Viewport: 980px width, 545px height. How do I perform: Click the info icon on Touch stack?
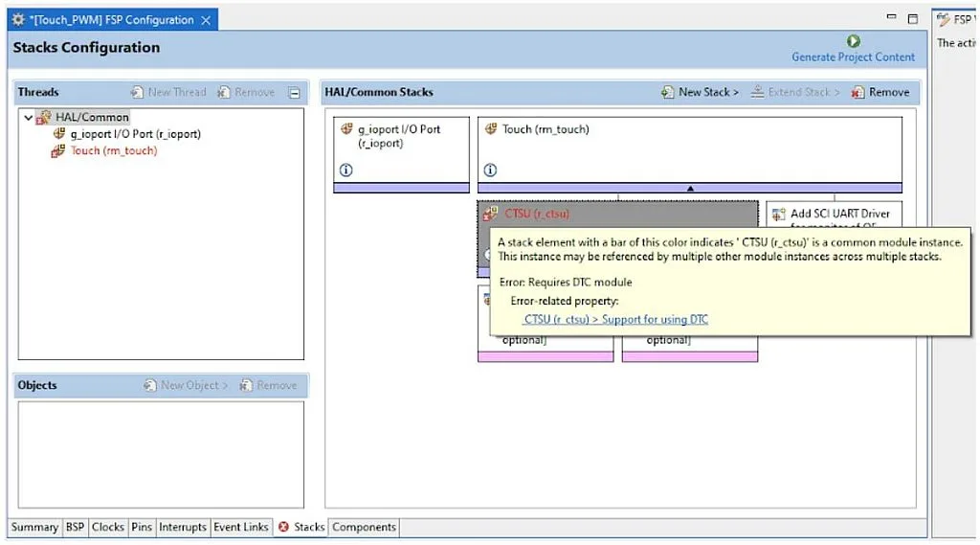pyautogui.click(x=490, y=170)
